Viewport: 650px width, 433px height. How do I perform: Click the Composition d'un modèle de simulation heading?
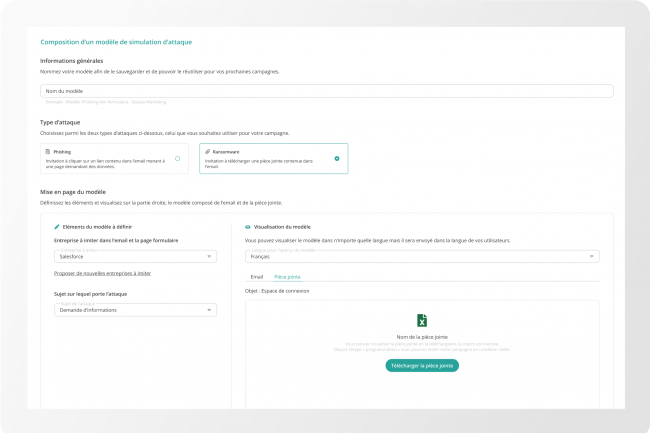click(115, 42)
